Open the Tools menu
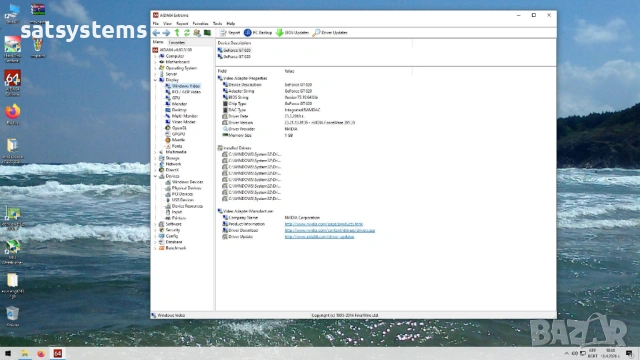Image resolution: width=640 pixels, height=360 pixels. [x=218, y=24]
